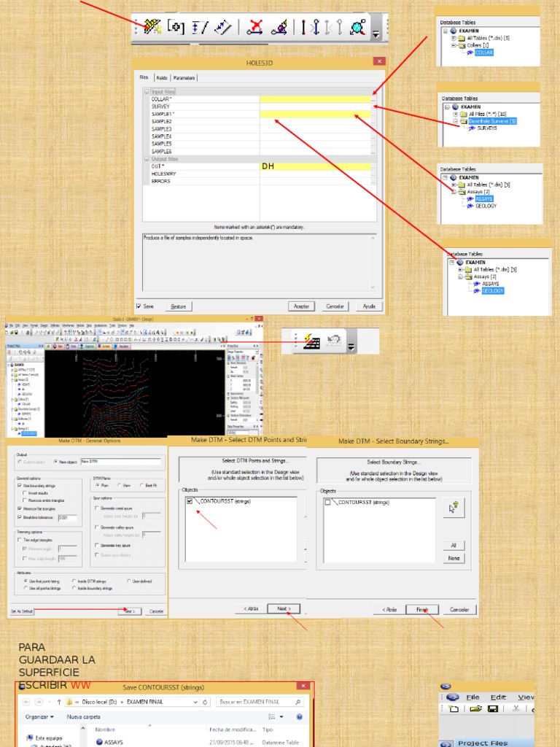Collapse the Output files section in HOLES3D
Image resolution: width=560 pixels, height=747 pixels.
147,158
